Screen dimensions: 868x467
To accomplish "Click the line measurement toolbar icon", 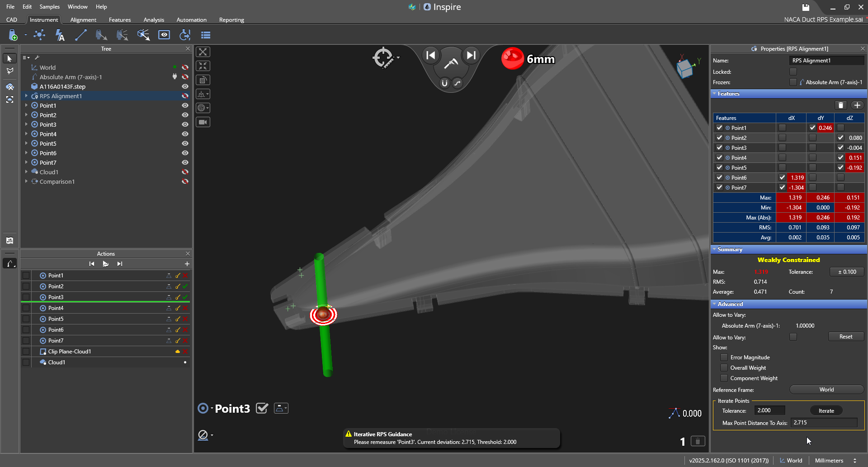I will 80,35.
